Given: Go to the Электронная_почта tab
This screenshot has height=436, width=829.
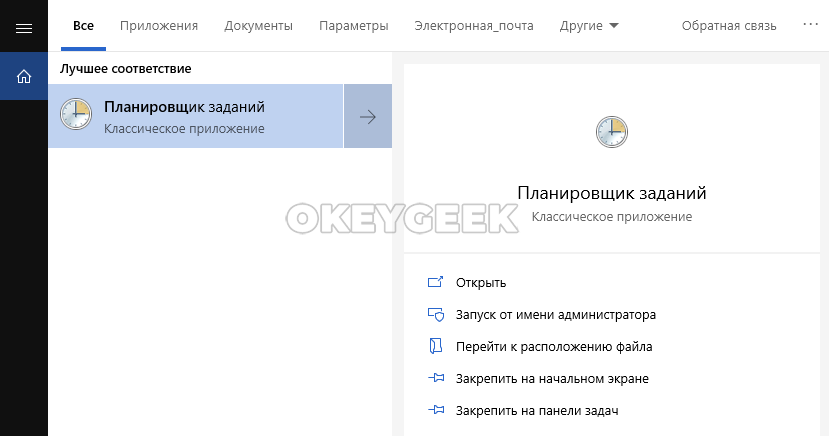Looking at the screenshot, I should pos(474,26).
